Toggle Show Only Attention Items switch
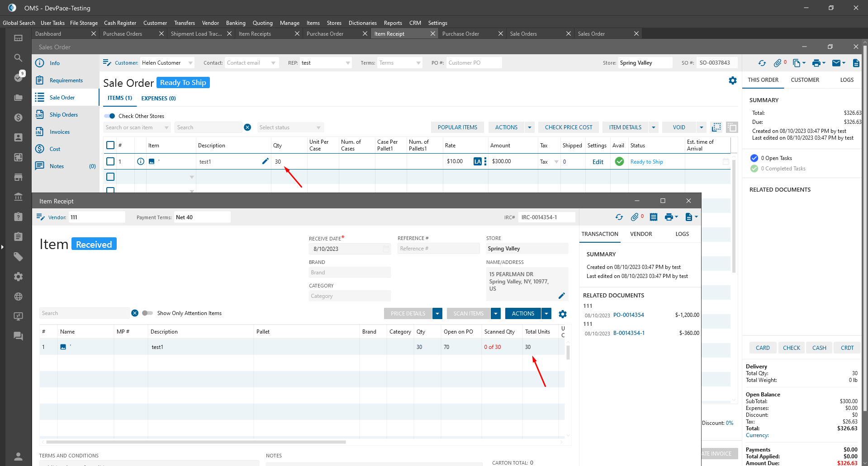Image resolution: width=868 pixels, height=466 pixels. (147, 313)
